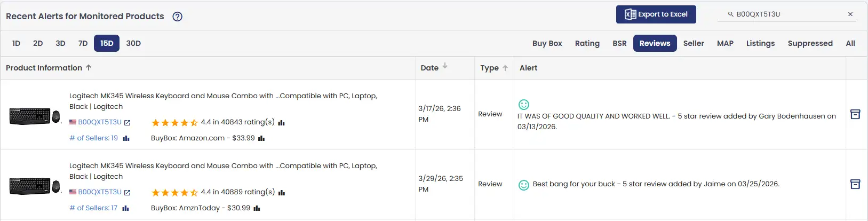Select the 1D time range

(x=17, y=43)
